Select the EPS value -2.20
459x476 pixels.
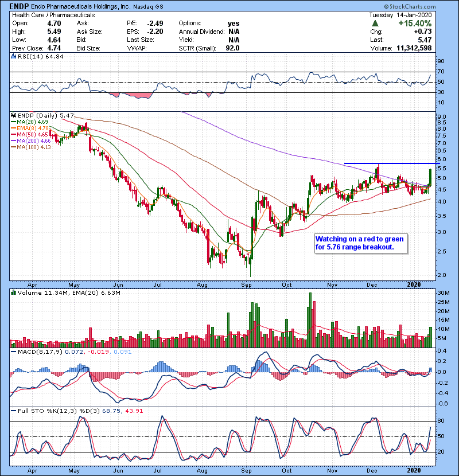point(155,32)
